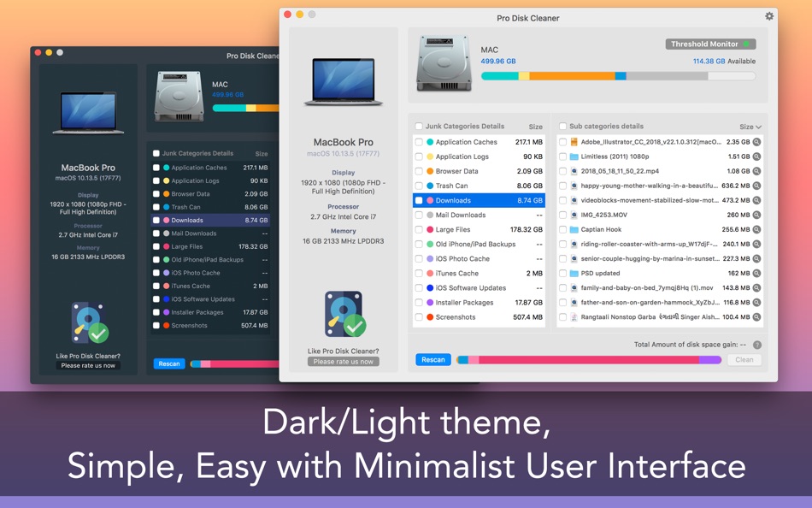
Task: Click 499.96 GB capacity text in light window
Action: pyautogui.click(x=498, y=62)
